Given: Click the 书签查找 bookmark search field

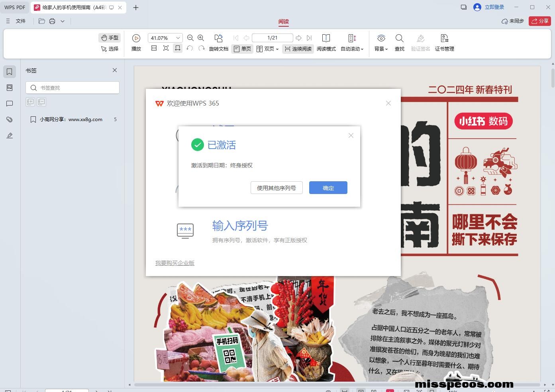Looking at the screenshot, I should pyautogui.click(x=73, y=88).
